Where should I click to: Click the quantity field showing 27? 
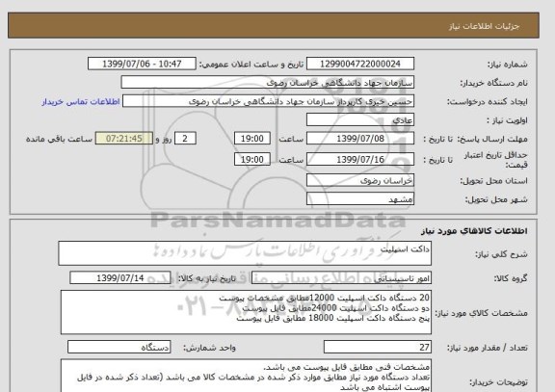pos(378,347)
